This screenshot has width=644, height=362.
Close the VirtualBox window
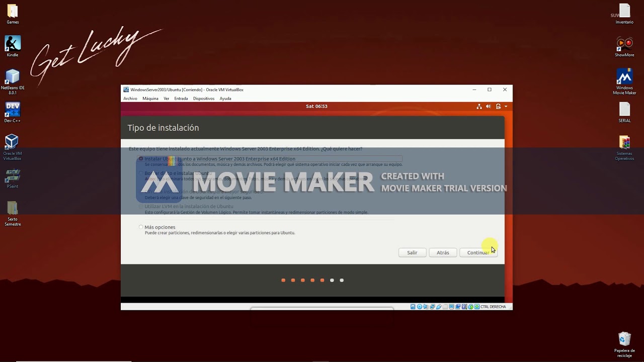(x=505, y=89)
